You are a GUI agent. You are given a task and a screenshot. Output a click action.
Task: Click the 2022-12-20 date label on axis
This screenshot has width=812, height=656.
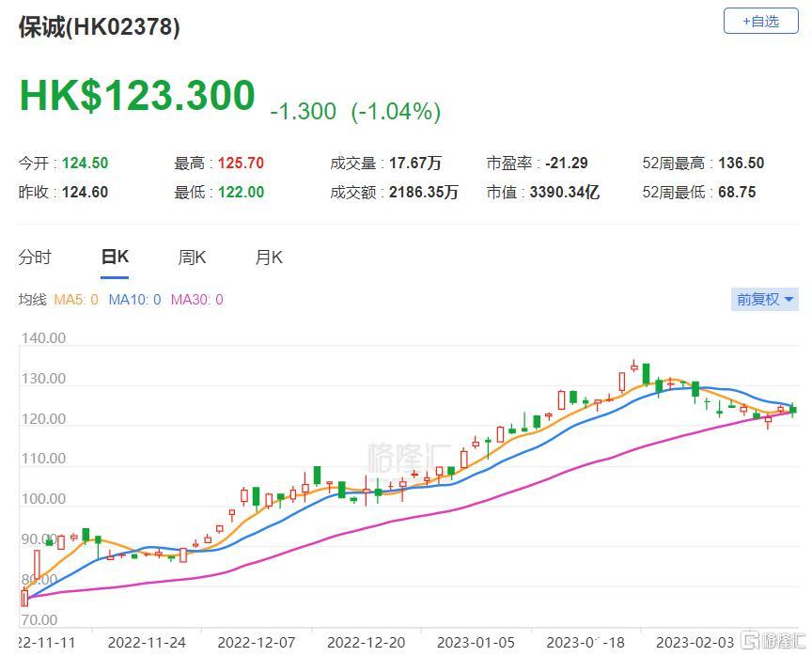[367, 643]
